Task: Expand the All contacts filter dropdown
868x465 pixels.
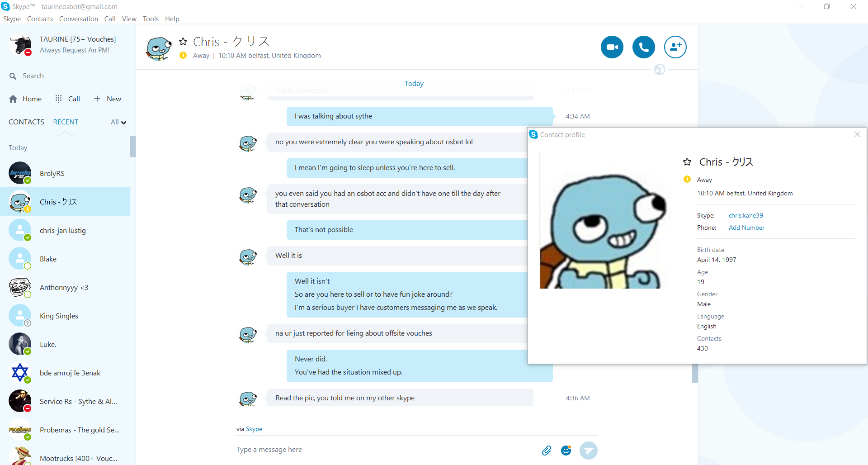Action: [118, 122]
